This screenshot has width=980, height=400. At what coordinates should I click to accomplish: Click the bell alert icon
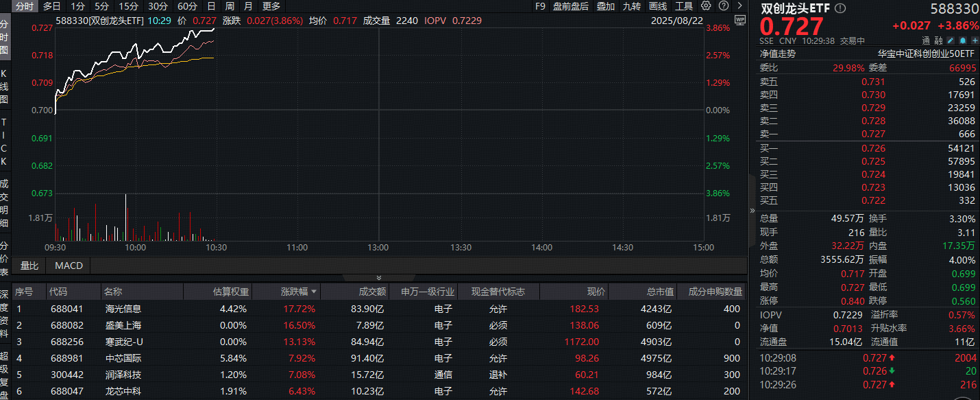pos(961,40)
